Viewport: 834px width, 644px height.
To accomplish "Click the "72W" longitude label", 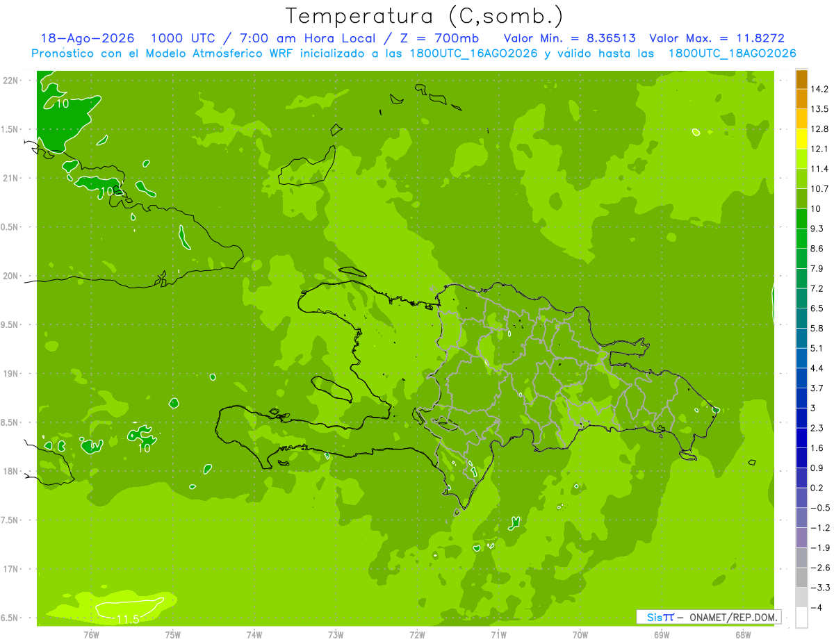I will (x=417, y=635).
